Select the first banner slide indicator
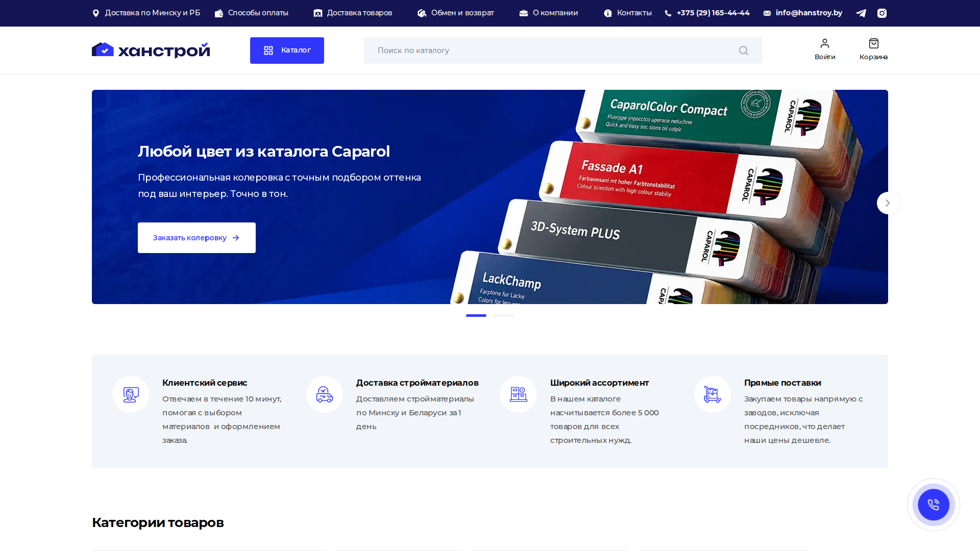Viewport: 980px width, 551px height. [476, 315]
